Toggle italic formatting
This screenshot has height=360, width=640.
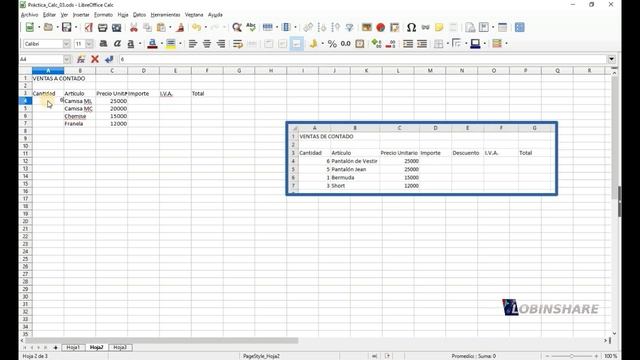coord(117,44)
